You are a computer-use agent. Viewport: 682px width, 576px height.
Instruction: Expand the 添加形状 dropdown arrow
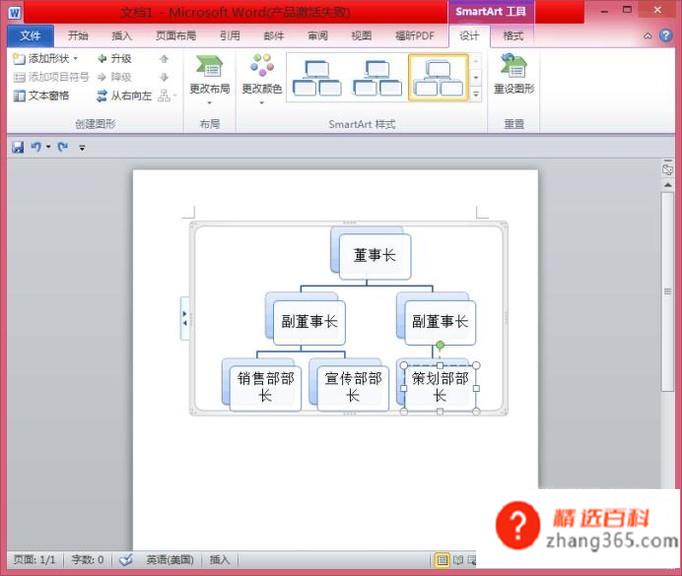(76, 58)
